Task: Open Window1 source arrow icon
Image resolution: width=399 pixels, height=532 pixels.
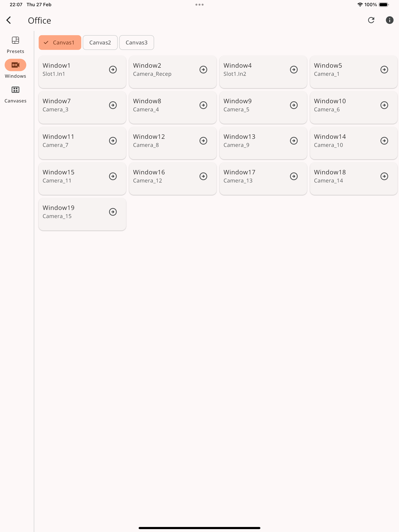Action: pos(113,70)
